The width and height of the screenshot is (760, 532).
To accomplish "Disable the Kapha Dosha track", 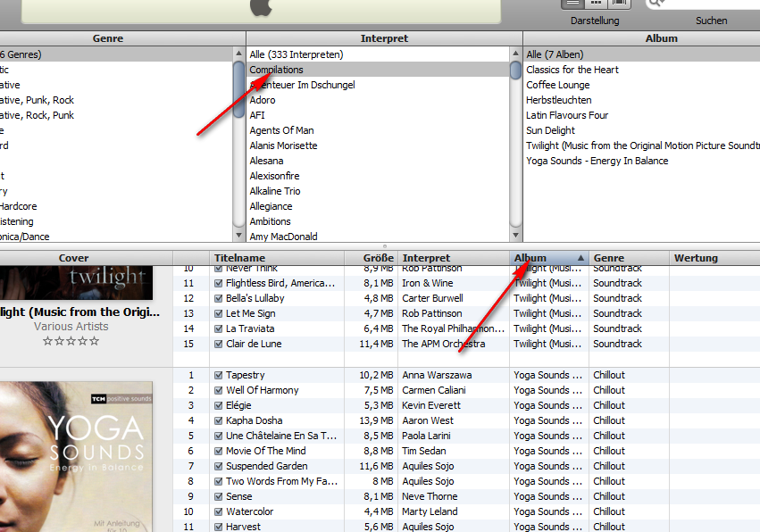I will (218, 420).
